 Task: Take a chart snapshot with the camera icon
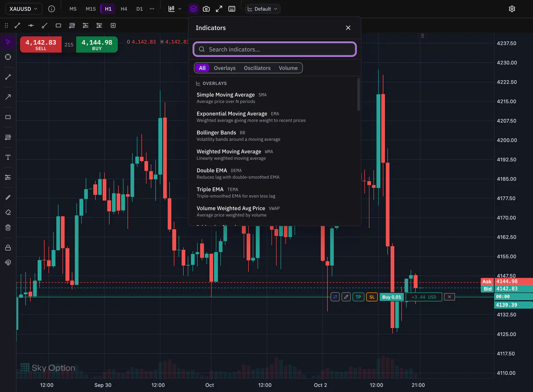(x=206, y=9)
